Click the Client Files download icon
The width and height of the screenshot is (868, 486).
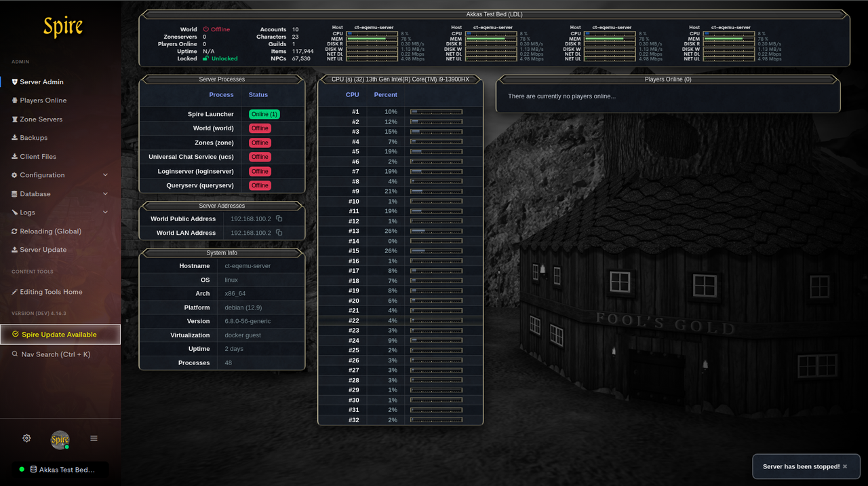click(x=14, y=156)
